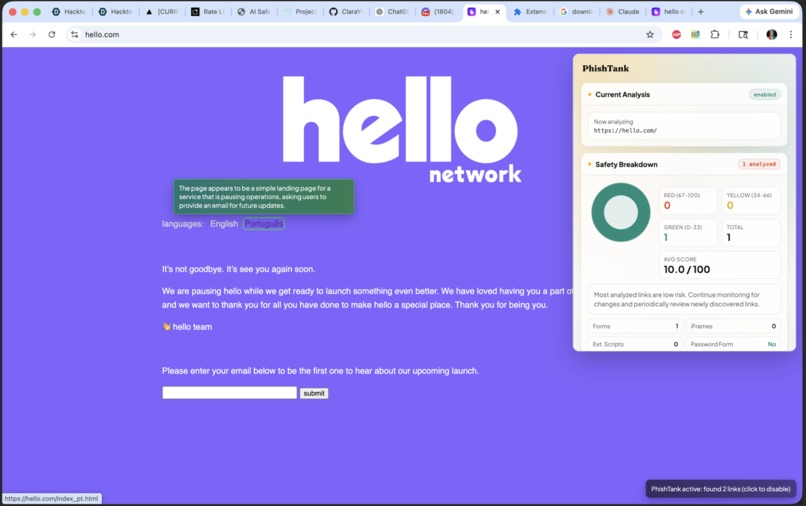Click the extension icon left of the puzzle piece
806x506 pixels.
[x=695, y=34]
